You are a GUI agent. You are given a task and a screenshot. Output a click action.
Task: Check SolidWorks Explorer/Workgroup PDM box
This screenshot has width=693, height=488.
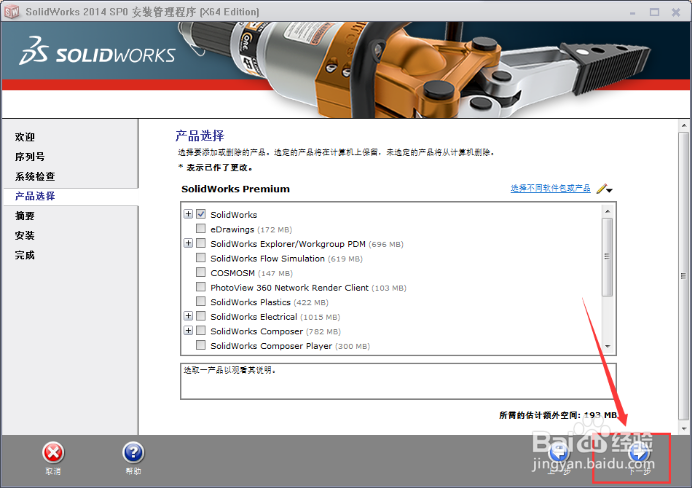point(201,243)
